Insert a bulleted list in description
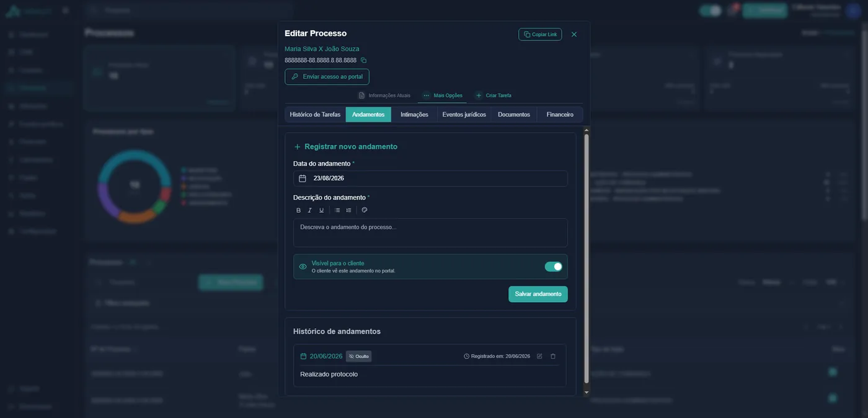Viewport: 868px width, 418px height. click(x=337, y=210)
